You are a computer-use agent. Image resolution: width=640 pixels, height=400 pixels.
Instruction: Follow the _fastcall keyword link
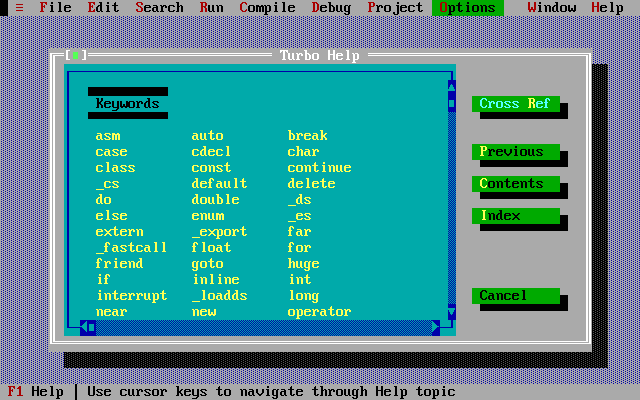point(131,247)
